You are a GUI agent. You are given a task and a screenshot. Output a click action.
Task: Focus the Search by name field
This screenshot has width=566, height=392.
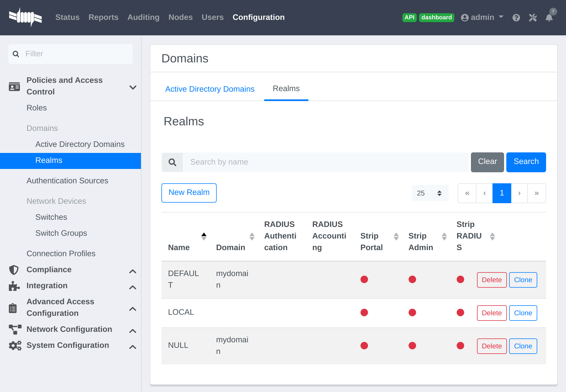point(326,162)
